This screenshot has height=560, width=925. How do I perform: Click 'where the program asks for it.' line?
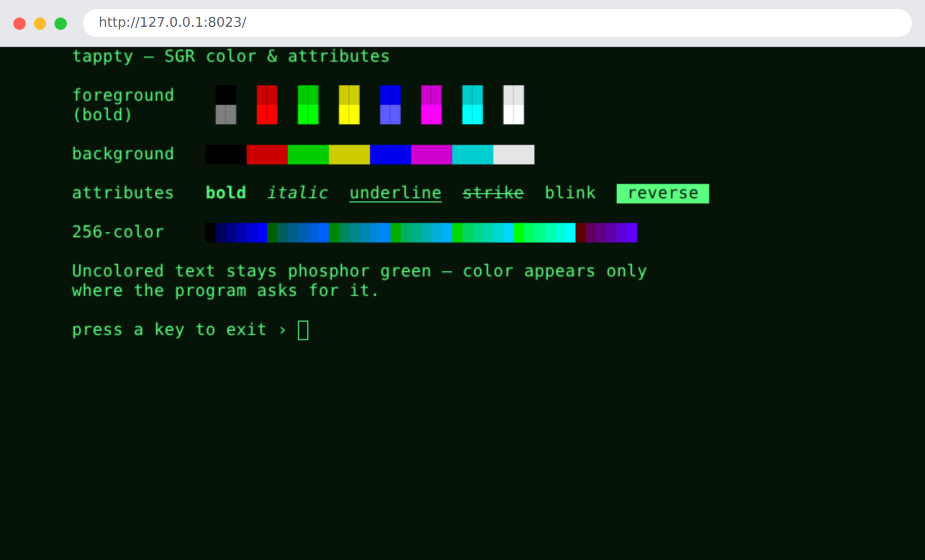[x=225, y=291]
